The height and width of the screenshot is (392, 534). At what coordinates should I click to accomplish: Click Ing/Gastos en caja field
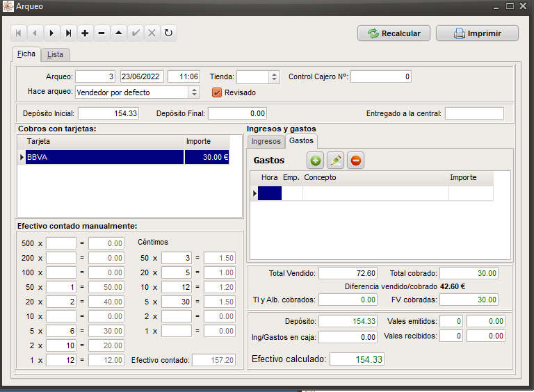(x=348, y=337)
